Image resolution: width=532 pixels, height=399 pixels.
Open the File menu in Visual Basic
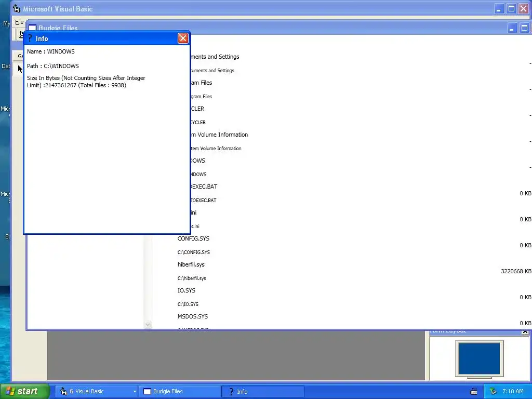(19, 22)
